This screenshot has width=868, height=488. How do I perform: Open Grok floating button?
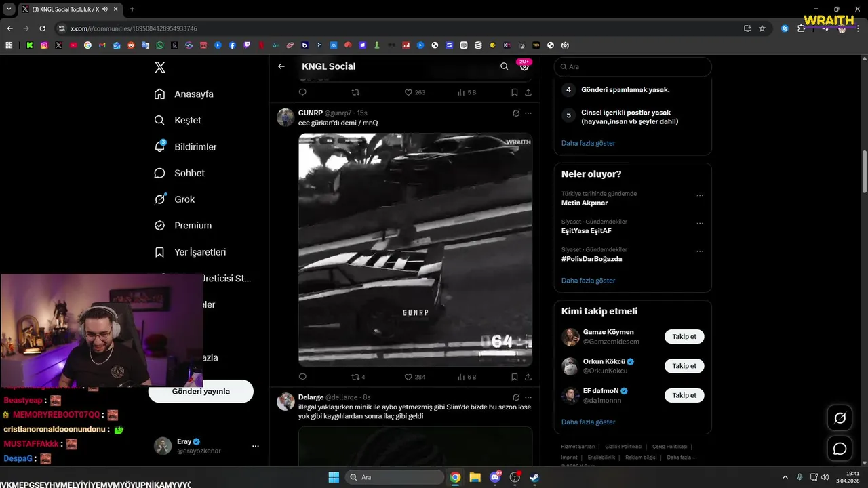(840, 418)
